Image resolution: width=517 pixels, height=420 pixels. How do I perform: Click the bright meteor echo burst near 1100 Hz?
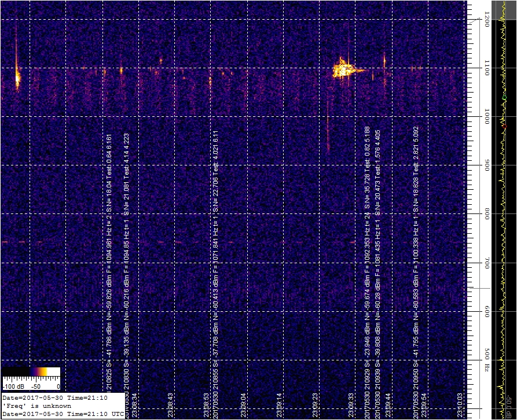pyautogui.click(x=344, y=69)
